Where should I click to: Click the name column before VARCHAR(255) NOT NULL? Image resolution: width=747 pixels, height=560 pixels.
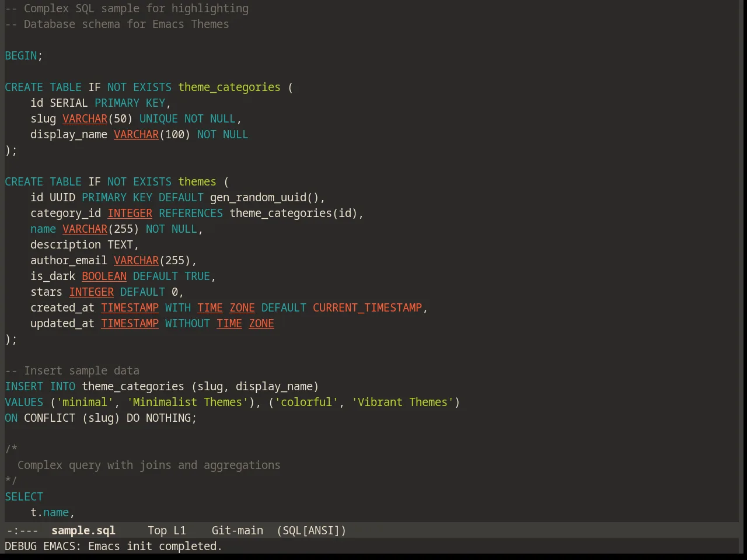[43, 229]
